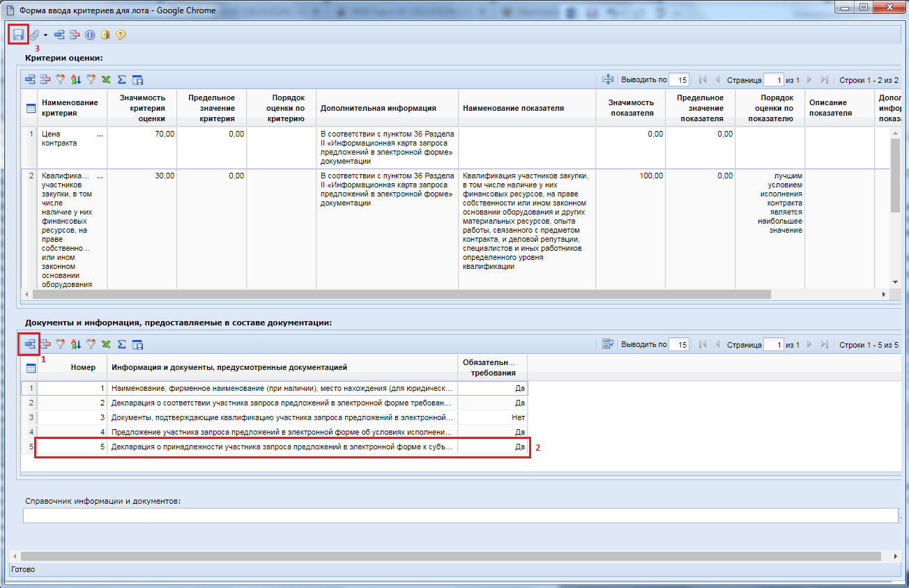Click the Страница number field in criteria grid
Screen dimensions: 909x588
tap(774, 79)
